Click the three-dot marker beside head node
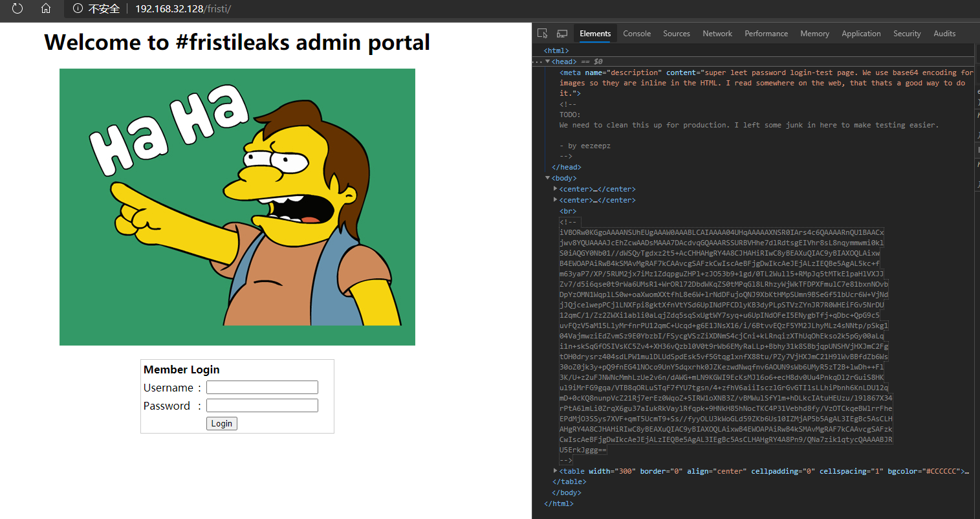Screen dimensions: 980x519 [x=538, y=62]
